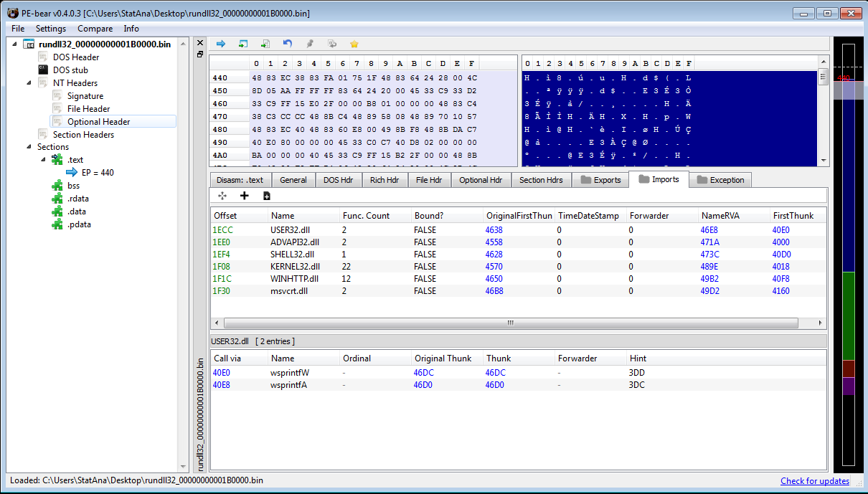The width and height of the screenshot is (868, 494).
Task: Switch to the Exports tab
Action: 600,180
